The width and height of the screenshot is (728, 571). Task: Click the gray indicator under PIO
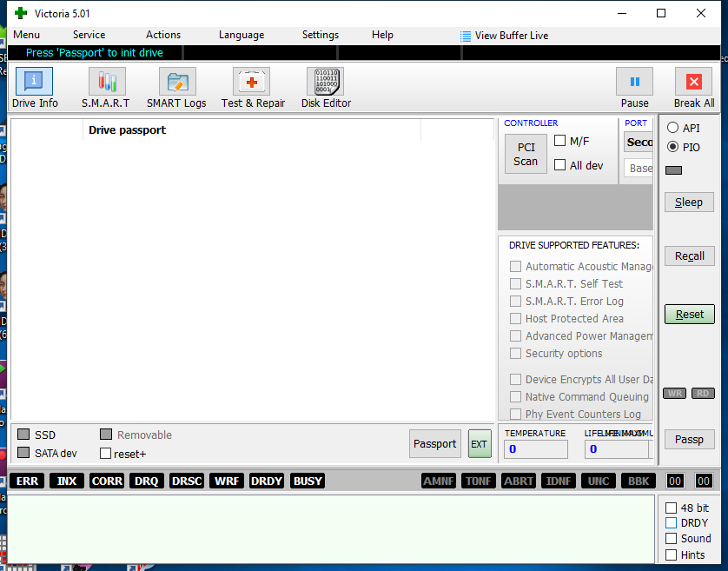(673, 170)
